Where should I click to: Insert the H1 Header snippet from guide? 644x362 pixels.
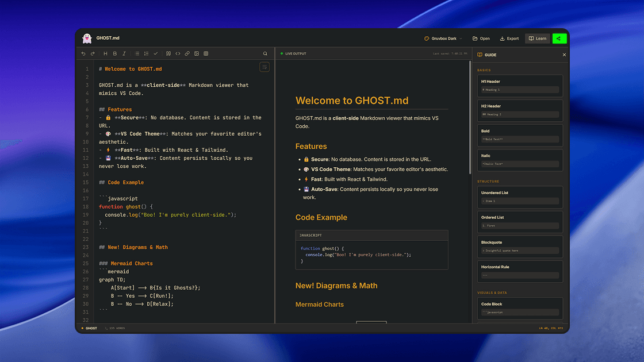520,86
